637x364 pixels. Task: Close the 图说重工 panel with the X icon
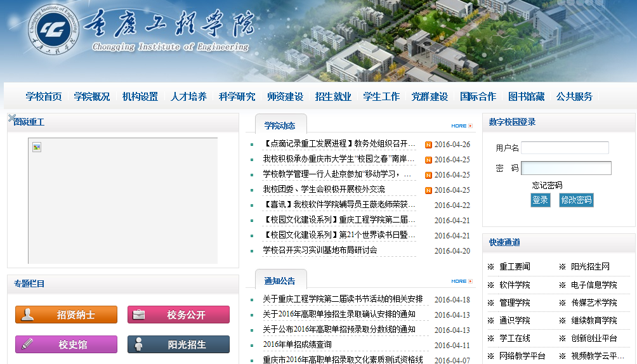[12, 118]
